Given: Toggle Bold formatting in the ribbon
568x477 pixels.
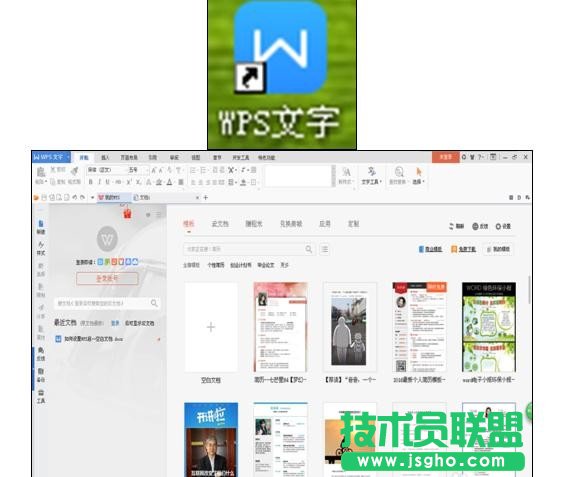Looking at the screenshot, I should coord(91,182).
